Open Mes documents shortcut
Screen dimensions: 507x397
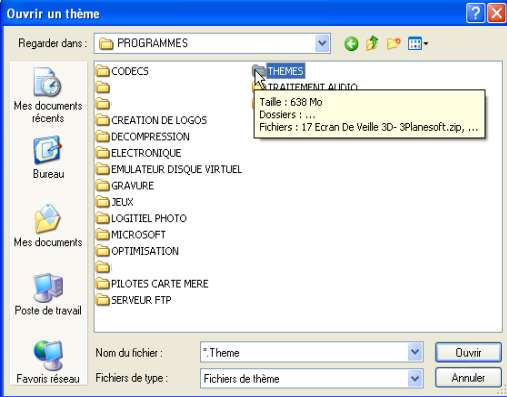[48, 226]
